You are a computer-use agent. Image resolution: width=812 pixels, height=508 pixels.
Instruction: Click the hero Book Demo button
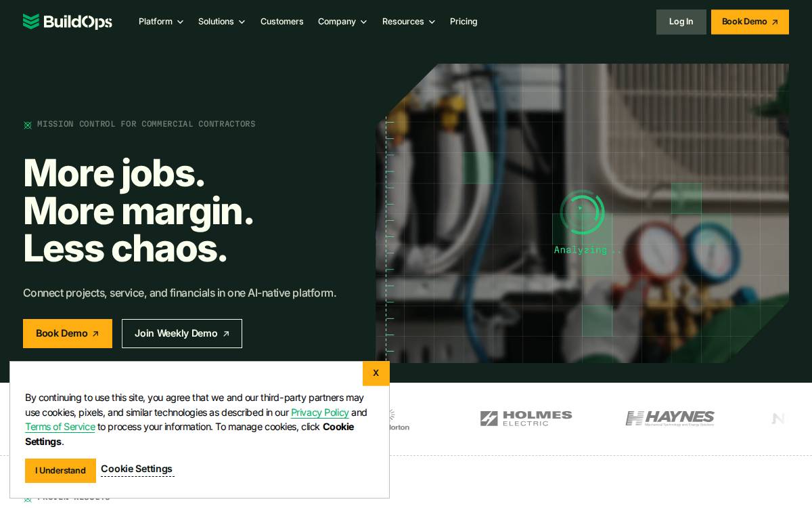68,333
